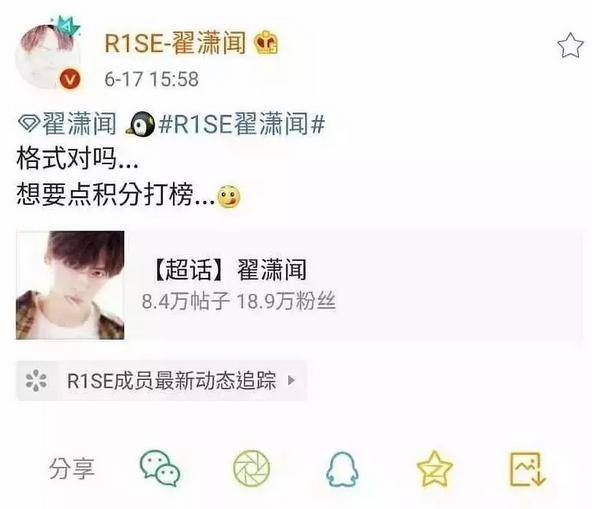
Task: Share the post to WeChat Moments
Action: click(x=251, y=468)
